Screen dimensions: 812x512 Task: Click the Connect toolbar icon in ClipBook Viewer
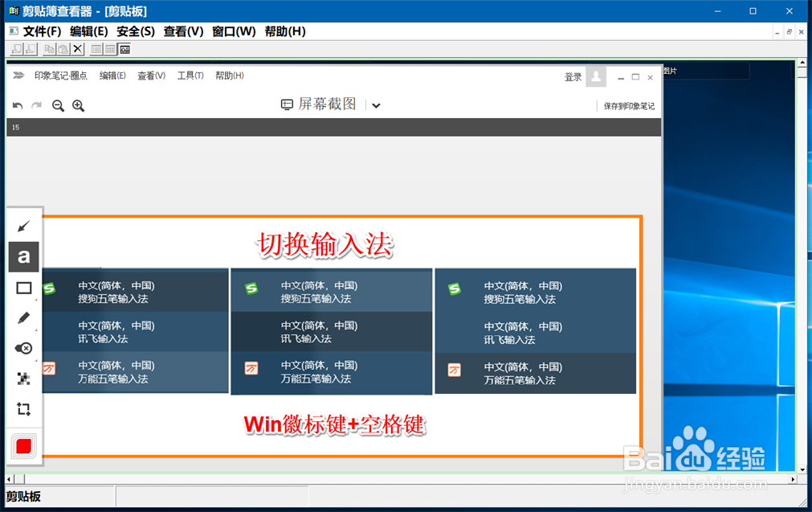point(17,49)
